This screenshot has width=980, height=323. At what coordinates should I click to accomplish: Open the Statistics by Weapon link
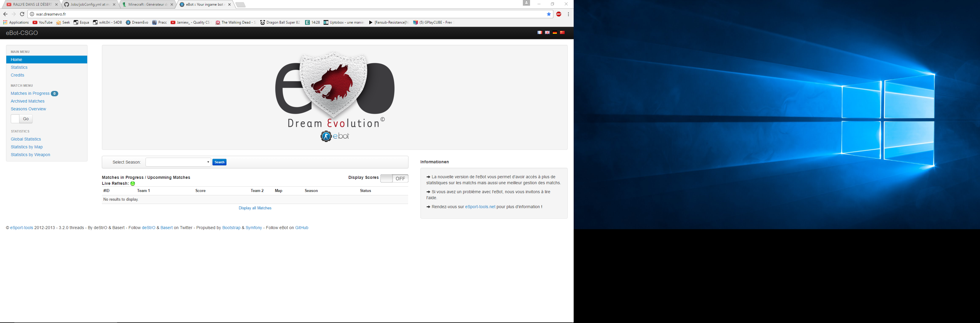(30, 155)
